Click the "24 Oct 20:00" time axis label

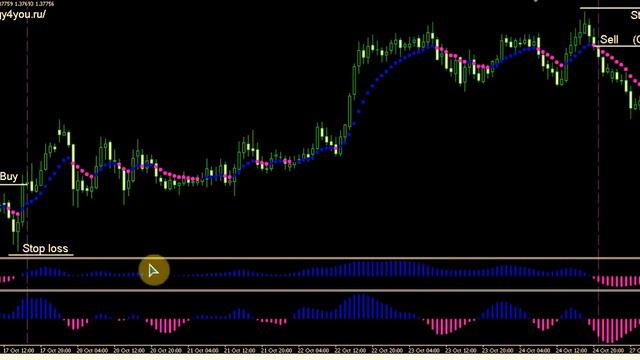click(608, 350)
